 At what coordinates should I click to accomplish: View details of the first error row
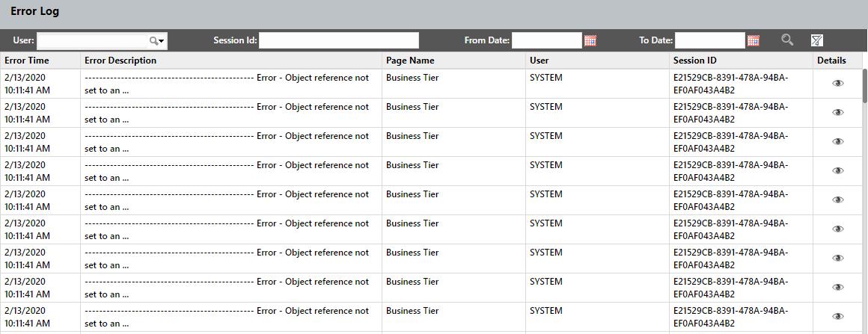837,84
